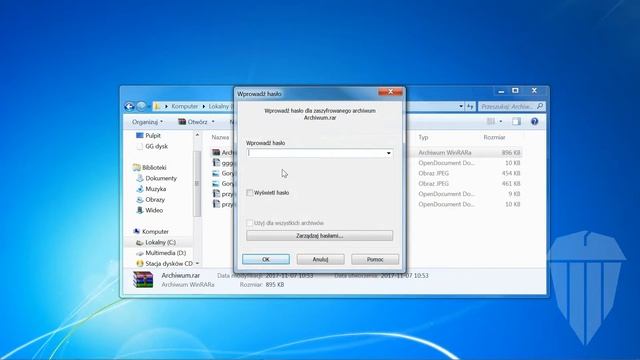Image resolution: width=640 pixels, height=360 pixels.
Task: Select Lokalny (C:) drive in sidebar
Action: tap(160, 242)
